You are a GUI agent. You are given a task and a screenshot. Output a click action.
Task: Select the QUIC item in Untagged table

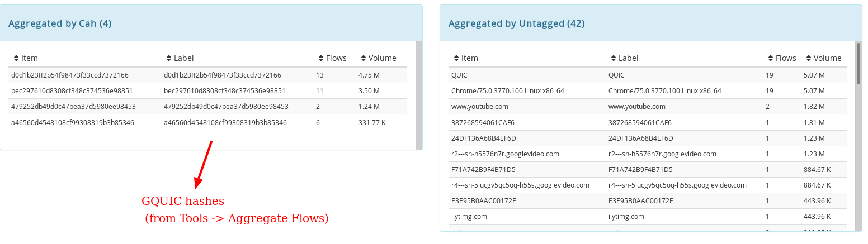click(460, 75)
